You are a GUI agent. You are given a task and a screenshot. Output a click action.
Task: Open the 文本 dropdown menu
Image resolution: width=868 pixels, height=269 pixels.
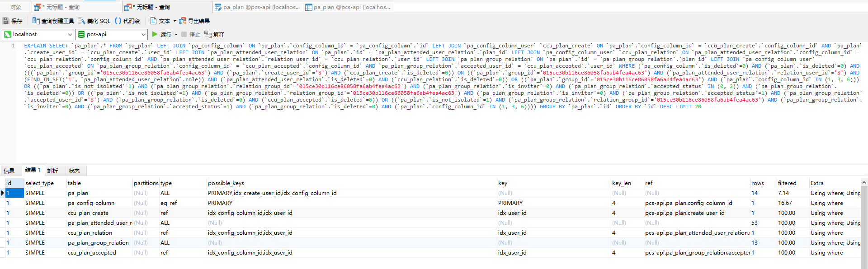pos(175,21)
